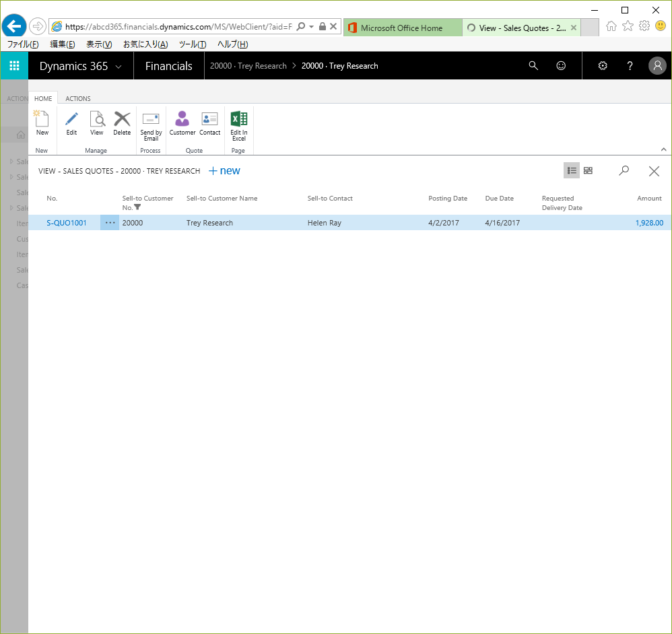The image size is (672, 634).
Task: Click the smiley feedback icon in header
Action: pyautogui.click(x=561, y=65)
